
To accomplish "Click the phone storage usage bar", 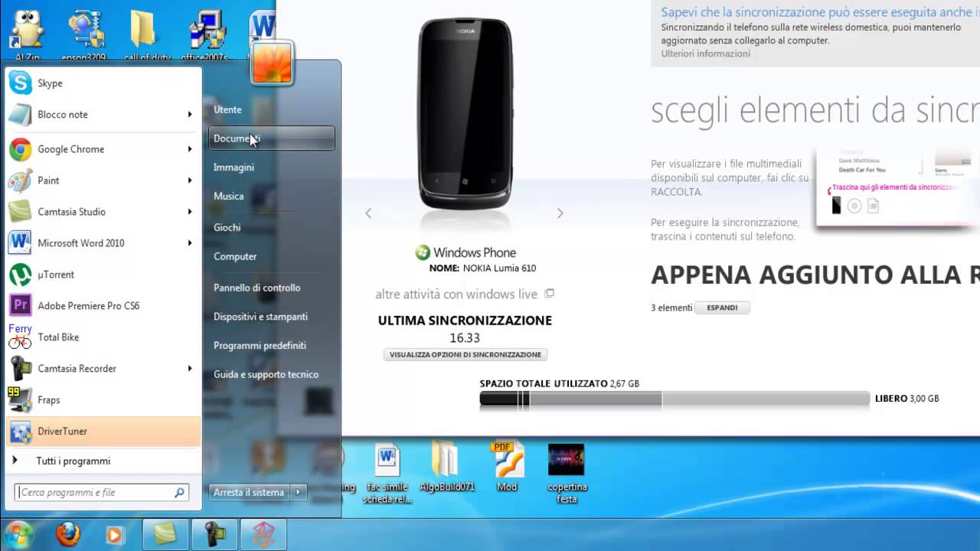I will (675, 399).
